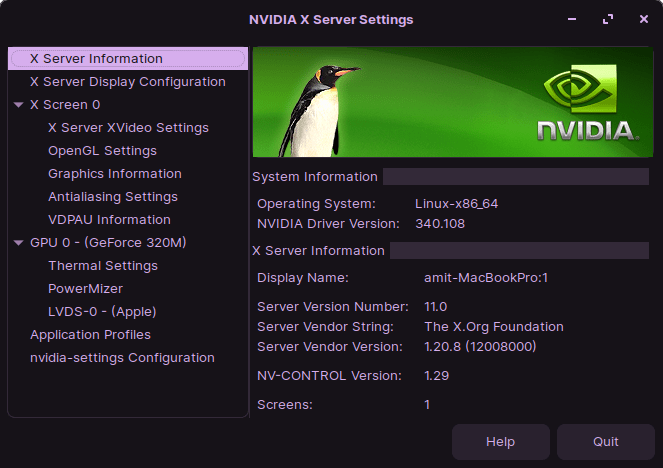Image resolution: width=663 pixels, height=468 pixels.
Task: Go to OpenGL Settings
Action: pyautogui.click(x=102, y=151)
